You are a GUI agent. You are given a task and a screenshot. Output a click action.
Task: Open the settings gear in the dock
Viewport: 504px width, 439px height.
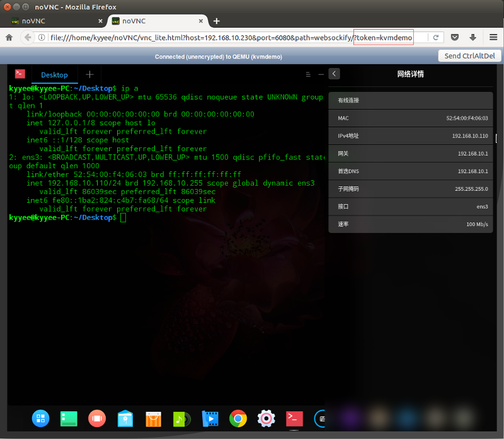click(266, 418)
